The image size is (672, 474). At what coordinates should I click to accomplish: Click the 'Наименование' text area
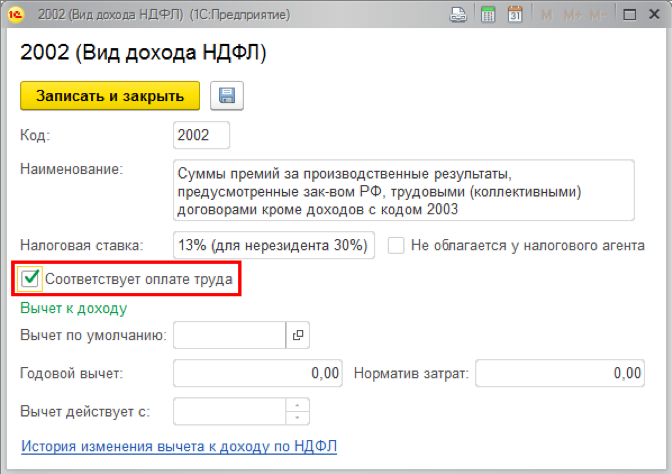coord(404,190)
